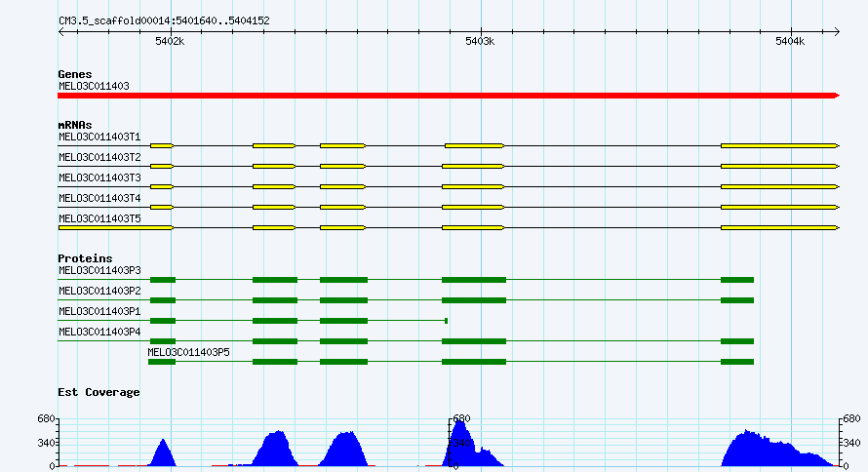Click the last green segment of MELO3C011403P3
868x472 pixels.
click(x=736, y=280)
